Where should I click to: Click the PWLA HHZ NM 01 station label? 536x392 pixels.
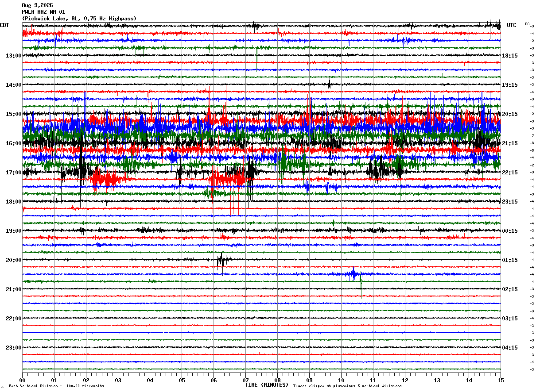[43, 12]
